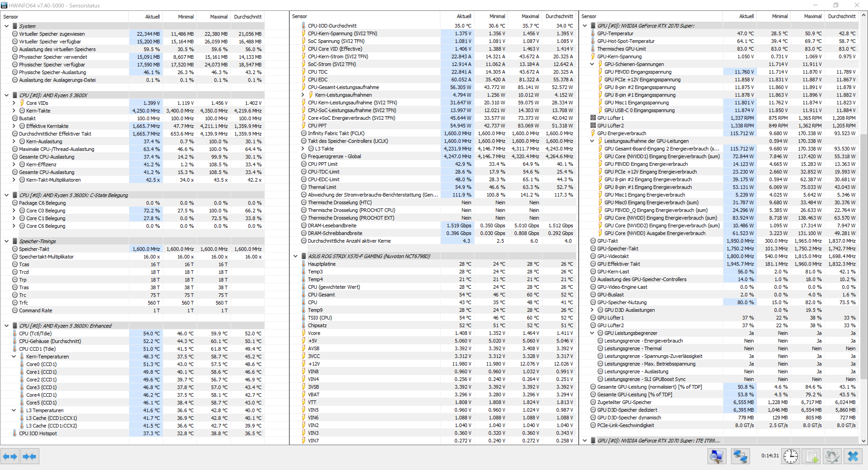Image resolution: width=868 pixels, height=470 pixels.
Task: Expand the Kern-Takte row
Action: pyautogui.click(x=14, y=110)
